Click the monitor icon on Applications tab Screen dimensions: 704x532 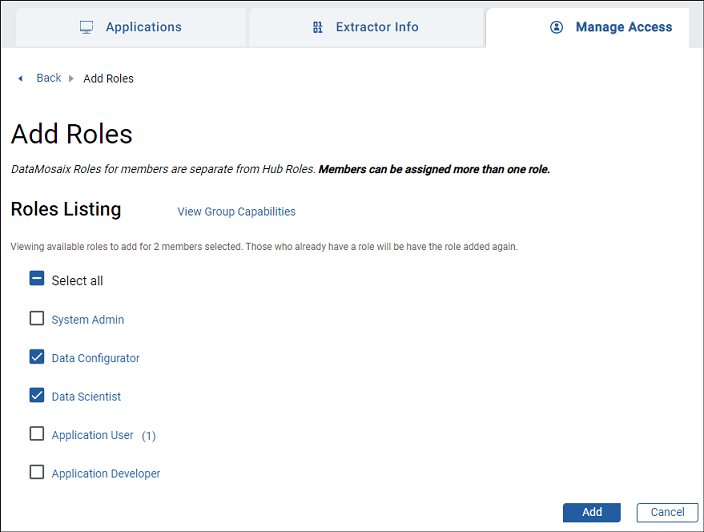tap(87, 27)
